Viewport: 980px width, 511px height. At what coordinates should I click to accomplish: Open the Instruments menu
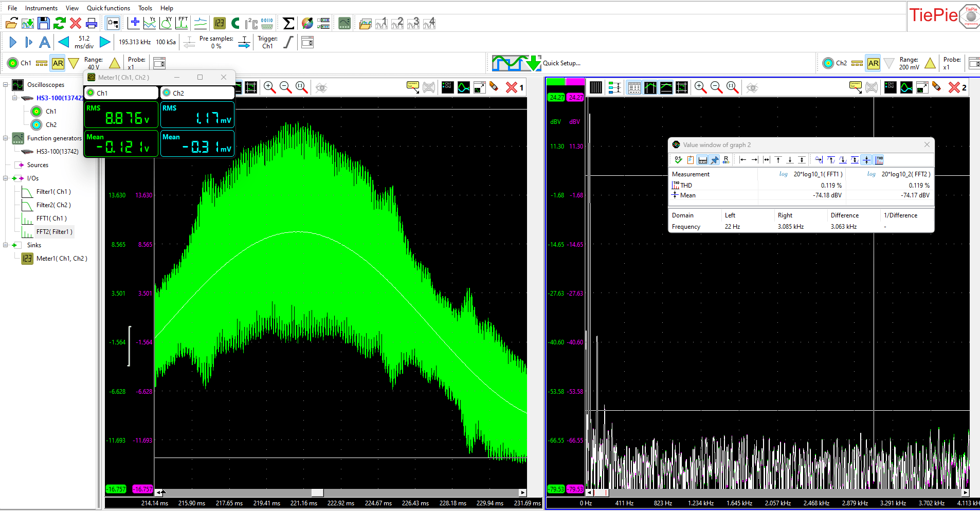click(41, 8)
